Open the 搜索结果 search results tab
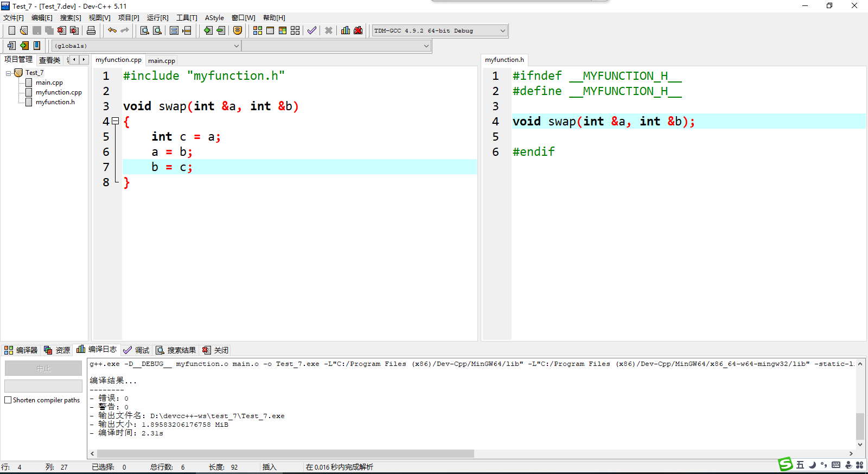 (x=176, y=350)
